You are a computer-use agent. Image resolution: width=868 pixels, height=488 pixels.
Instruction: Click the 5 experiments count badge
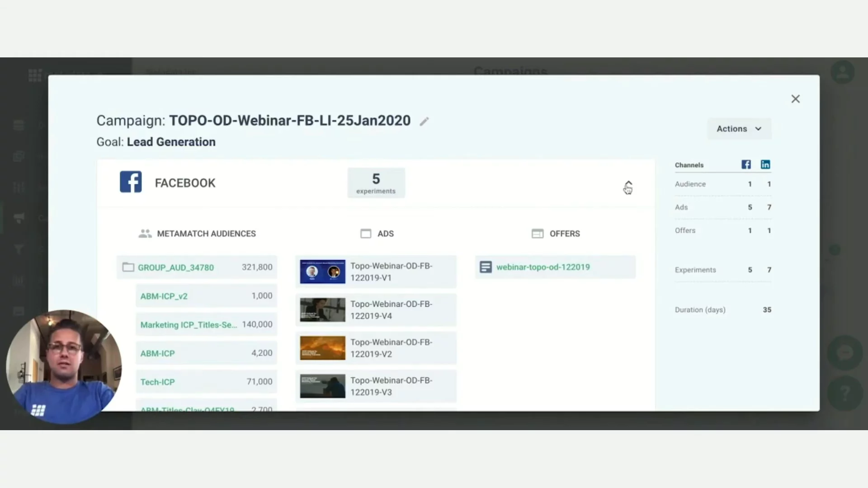[376, 183]
